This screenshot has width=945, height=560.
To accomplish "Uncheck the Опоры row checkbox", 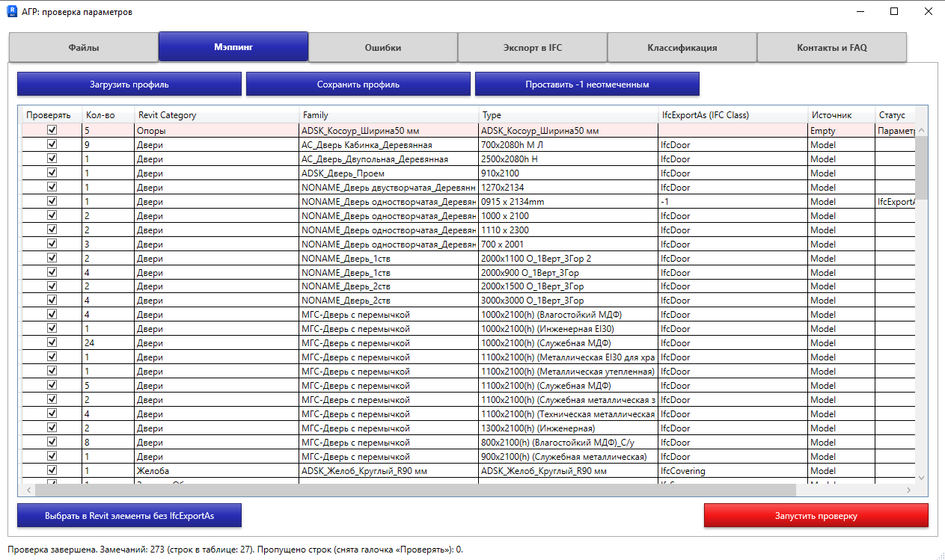I will pyautogui.click(x=52, y=130).
